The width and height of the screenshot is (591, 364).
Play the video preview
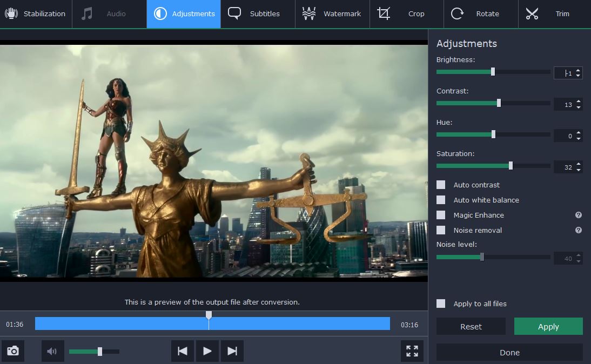(x=207, y=351)
